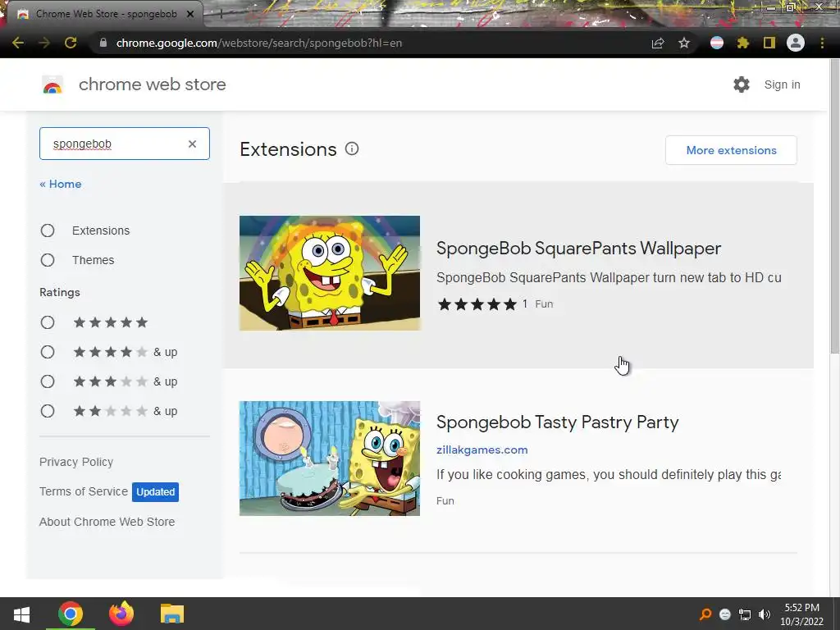Open the Privacy Policy link
The height and width of the screenshot is (630, 840).
(76, 462)
